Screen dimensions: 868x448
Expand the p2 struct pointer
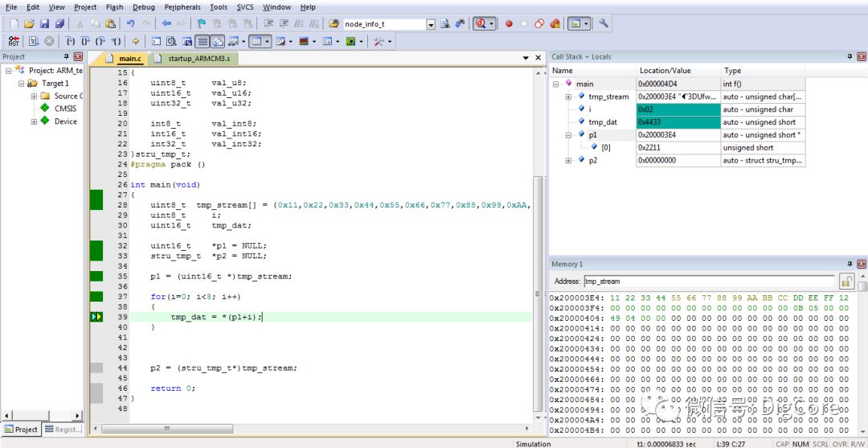tap(568, 161)
